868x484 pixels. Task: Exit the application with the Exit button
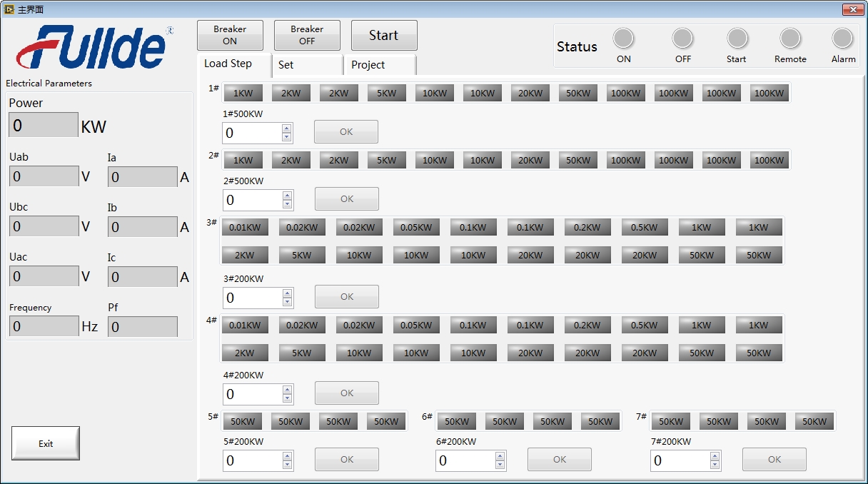point(46,443)
